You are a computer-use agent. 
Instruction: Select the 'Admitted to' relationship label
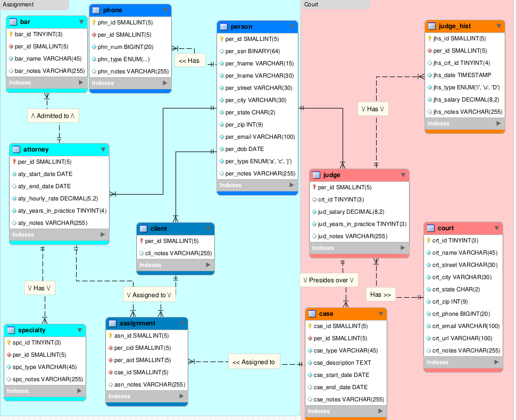[x=53, y=116]
